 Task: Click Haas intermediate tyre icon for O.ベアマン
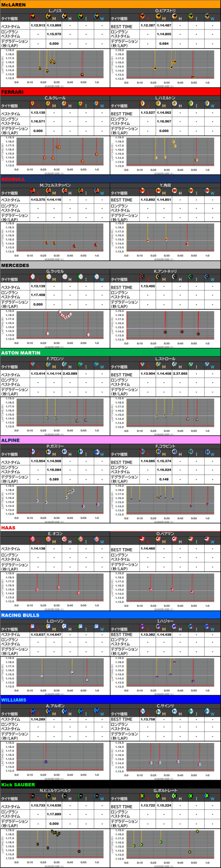191,539
